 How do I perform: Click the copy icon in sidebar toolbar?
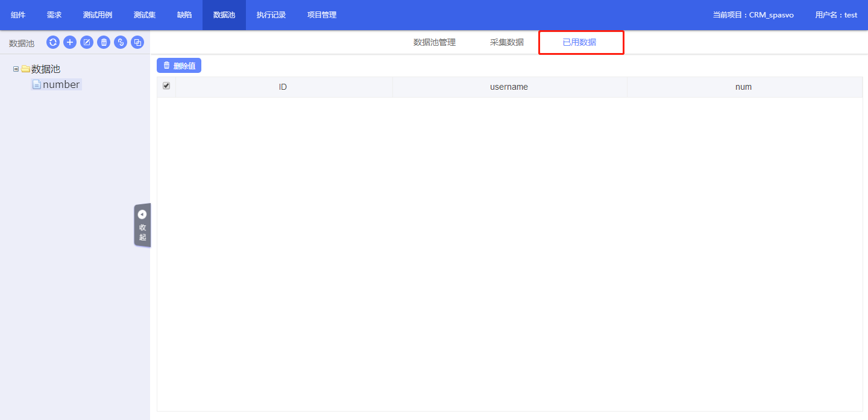coord(137,42)
